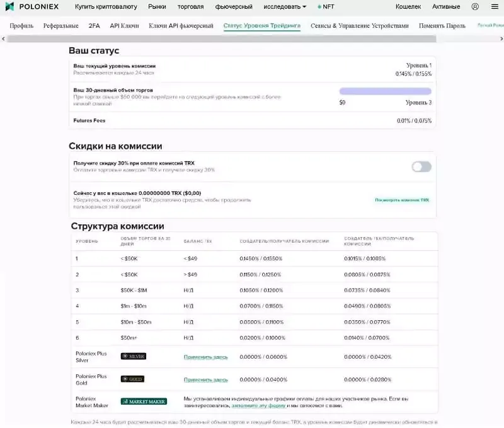Expand the исследовать dropdown menu

tap(285, 6)
